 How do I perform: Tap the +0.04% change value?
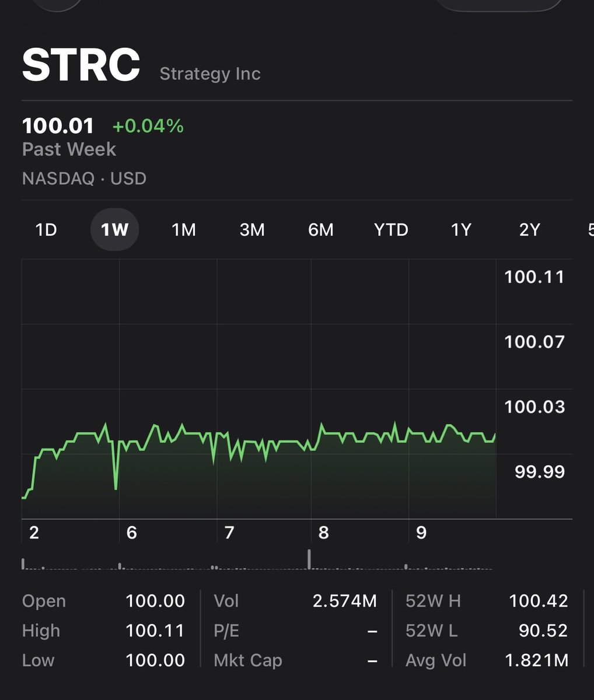[148, 126]
